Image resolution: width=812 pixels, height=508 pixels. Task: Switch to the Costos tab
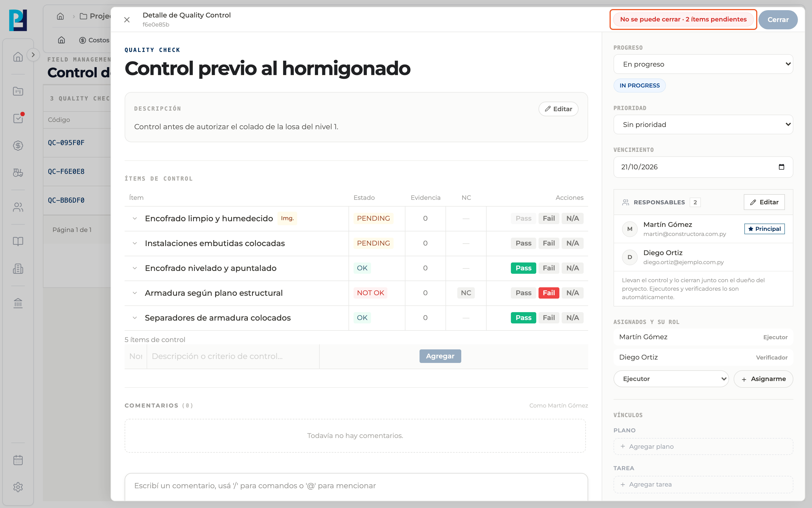[94, 40]
